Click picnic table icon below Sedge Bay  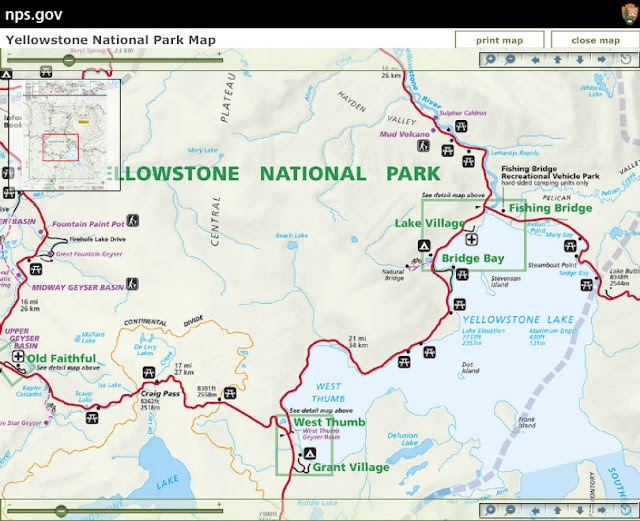587,285
